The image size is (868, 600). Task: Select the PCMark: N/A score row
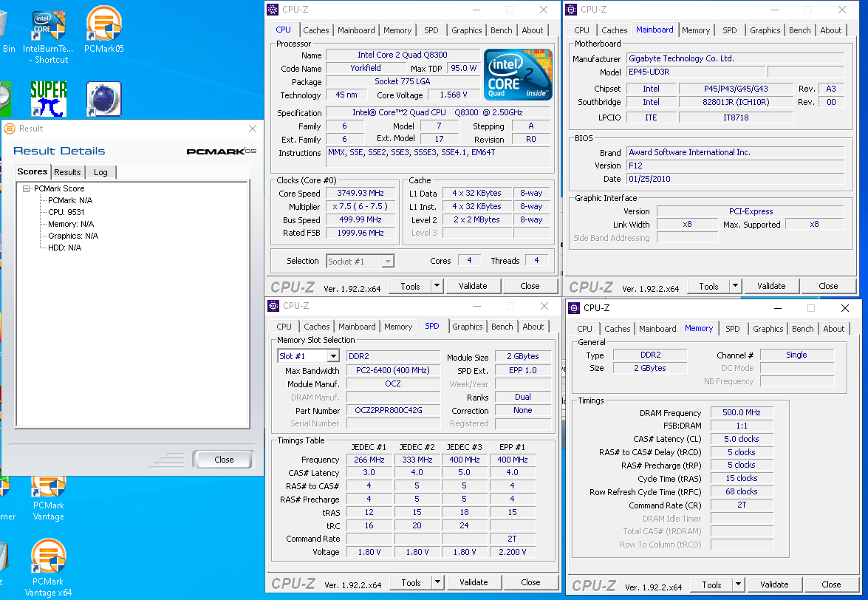70,200
